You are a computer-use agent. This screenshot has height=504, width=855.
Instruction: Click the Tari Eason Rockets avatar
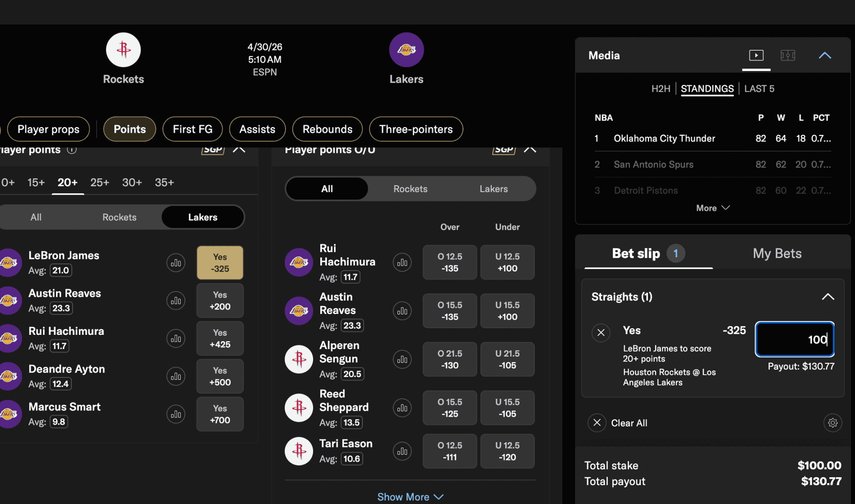pyautogui.click(x=299, y=451)
